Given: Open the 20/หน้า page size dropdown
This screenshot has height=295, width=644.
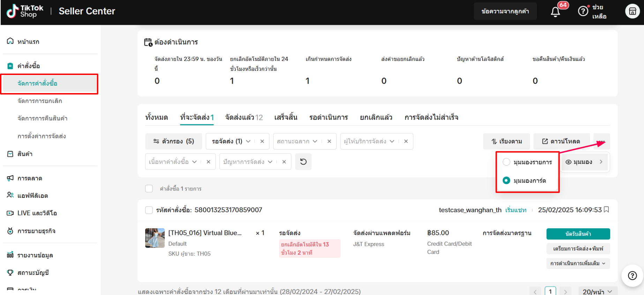Looking at the screenshot, I should (598, 292).
